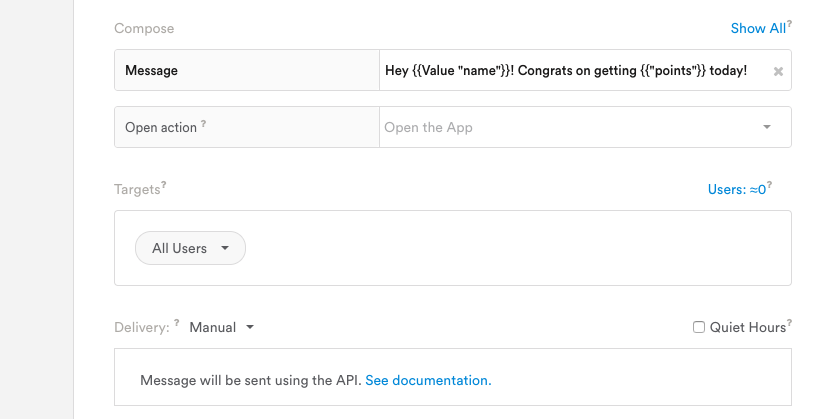Clear the Message field with the X icon
The height and width of the screenshot is (419, 818).
(x=778, y=71)
